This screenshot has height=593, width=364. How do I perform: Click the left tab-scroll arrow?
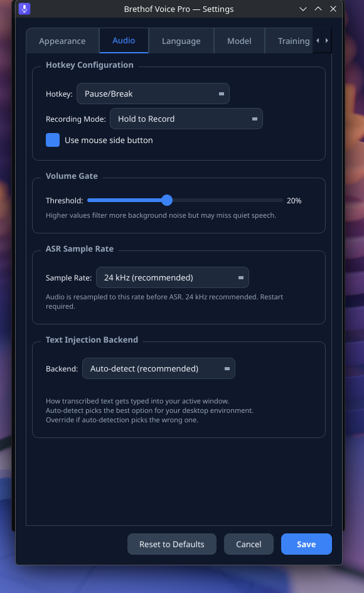318,40
